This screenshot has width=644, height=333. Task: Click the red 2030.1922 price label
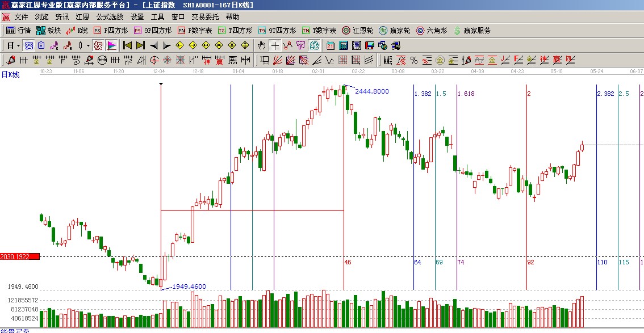[x=20, y=257]
